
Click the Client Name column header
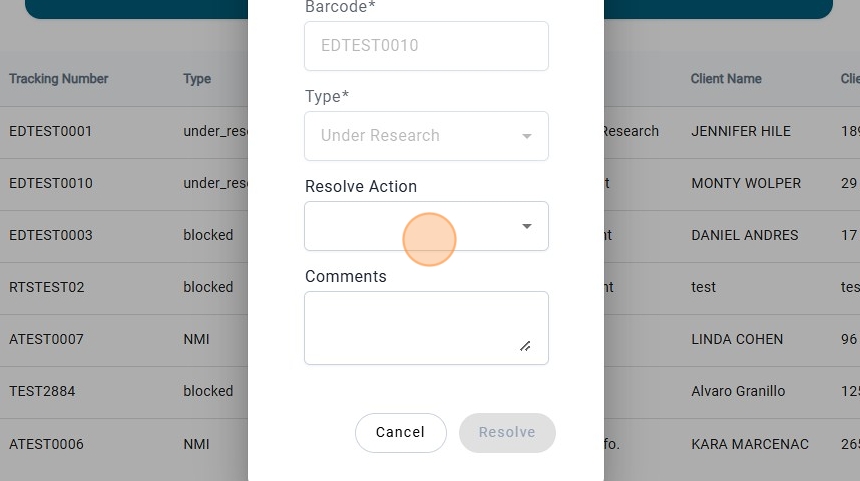pos(726,79)
